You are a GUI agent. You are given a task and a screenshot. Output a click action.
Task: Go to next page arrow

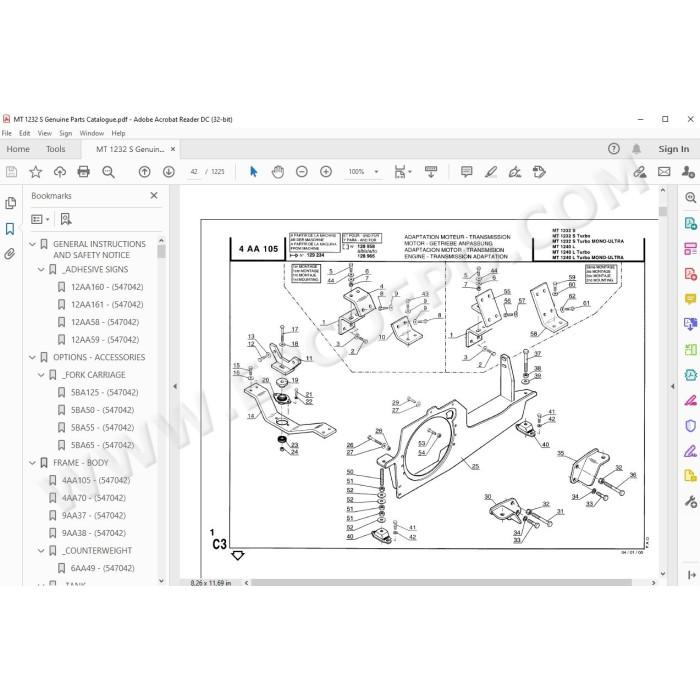(168, 172)
